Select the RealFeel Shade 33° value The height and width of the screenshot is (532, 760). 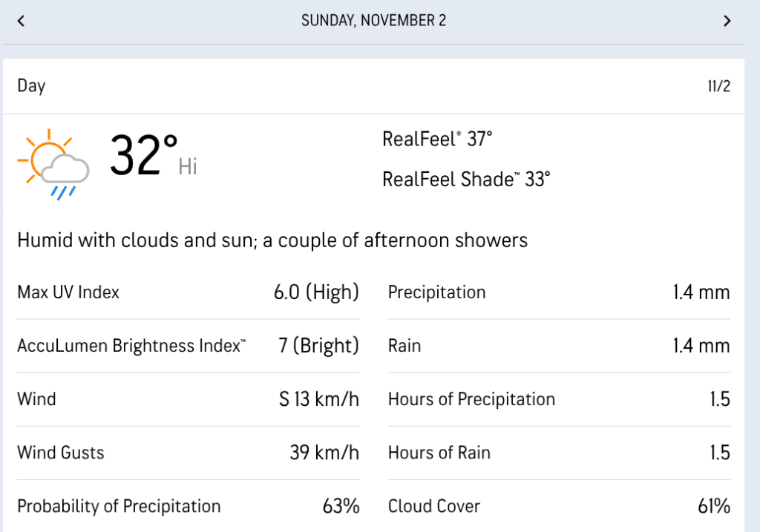tap(466, 179)
